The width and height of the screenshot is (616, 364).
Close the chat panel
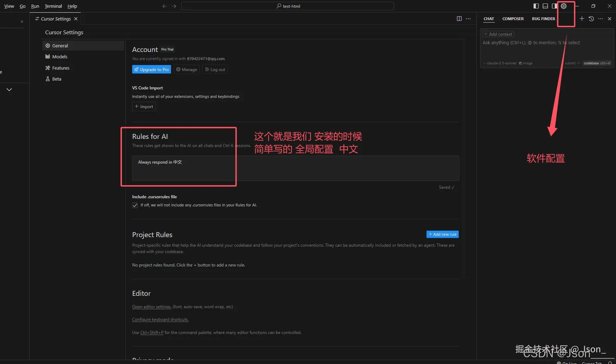610,19
